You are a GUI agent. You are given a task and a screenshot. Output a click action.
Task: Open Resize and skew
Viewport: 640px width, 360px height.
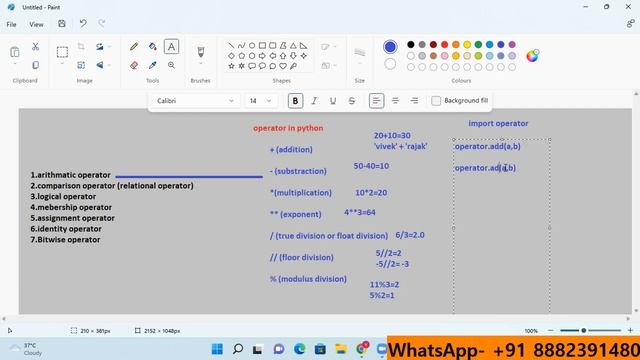click(81, 65)
